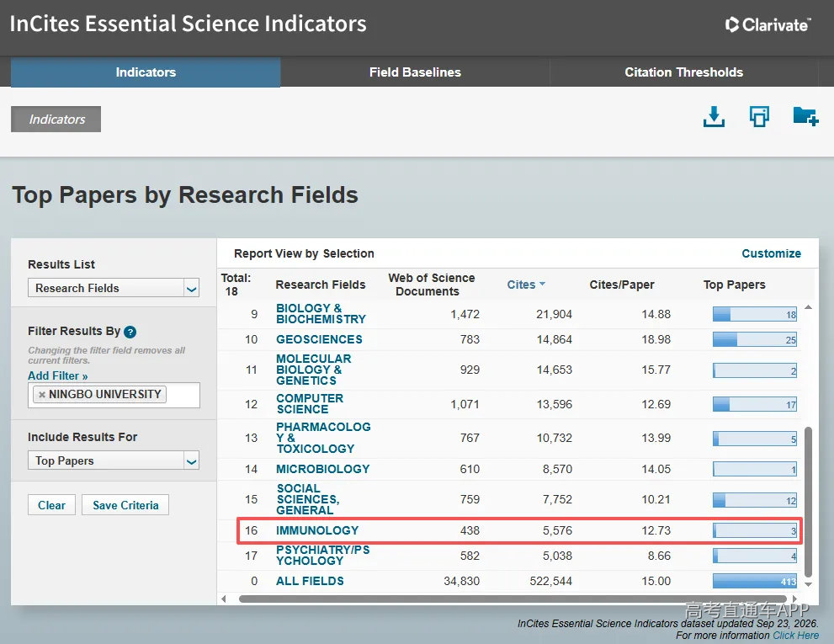834x644 pixels.
Task: Click the Molecular Biology top papers bar 2
Action: pyautogui.click(x=755, y=370)
